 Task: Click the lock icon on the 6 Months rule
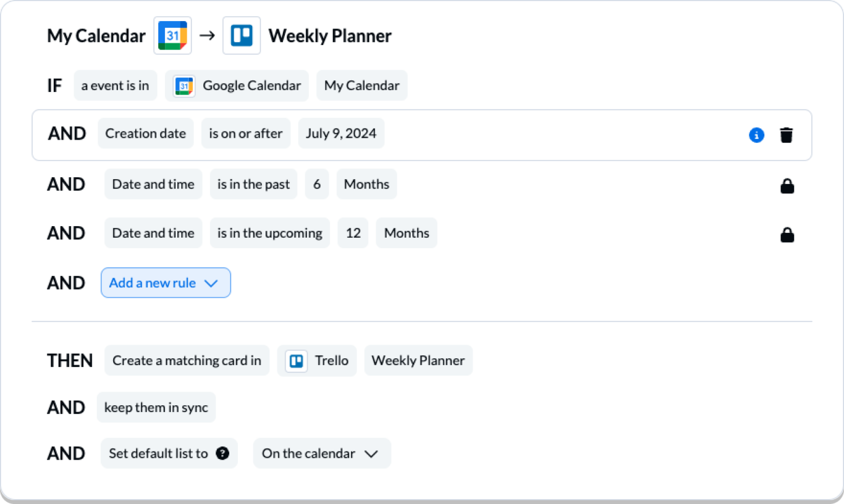[787, 186]
